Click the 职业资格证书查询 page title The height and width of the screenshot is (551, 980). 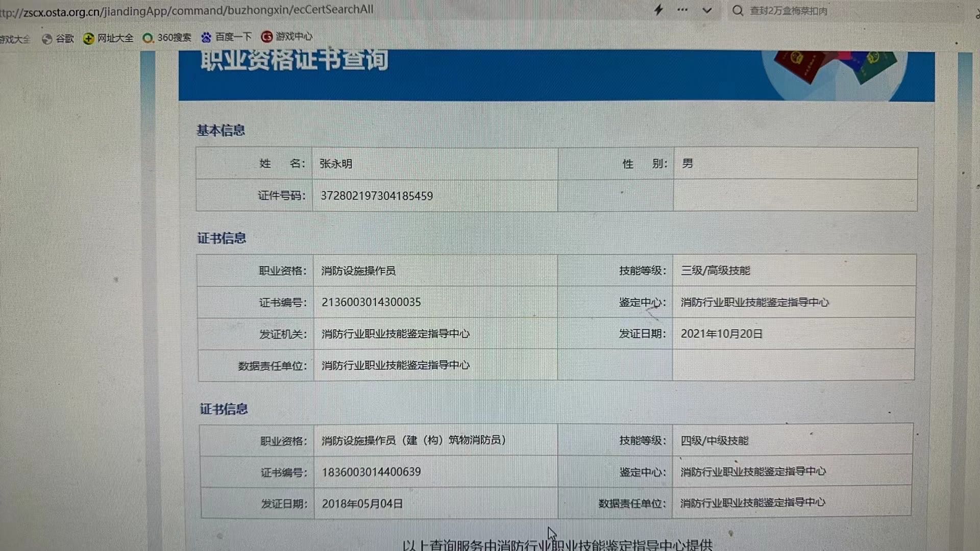(295, 61)
